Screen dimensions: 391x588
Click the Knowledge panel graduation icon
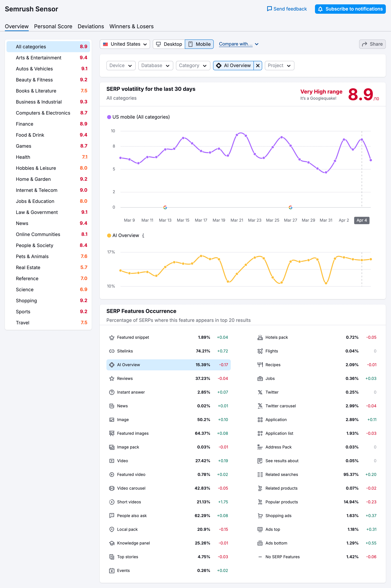pyautogui.click(x=112, y=543)
